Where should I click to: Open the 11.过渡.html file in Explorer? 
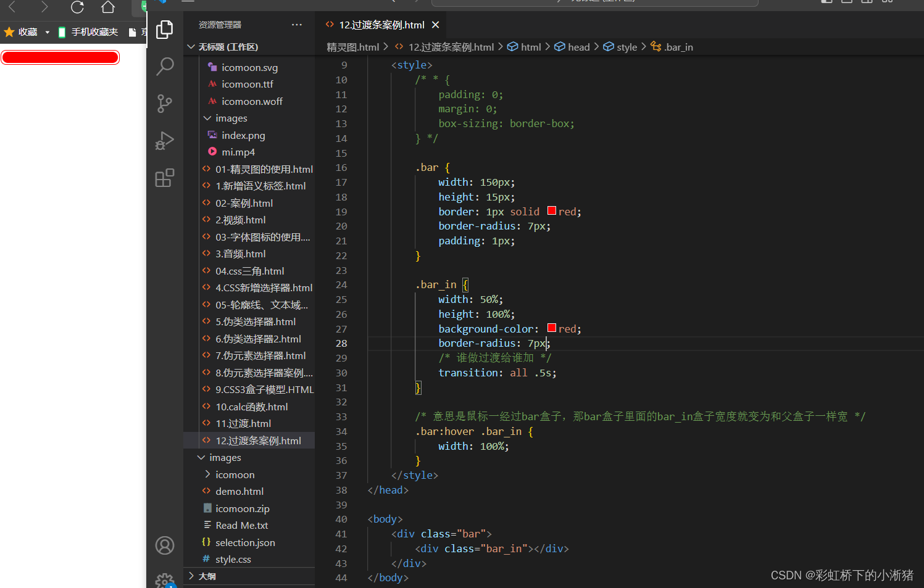click(249, 423)
